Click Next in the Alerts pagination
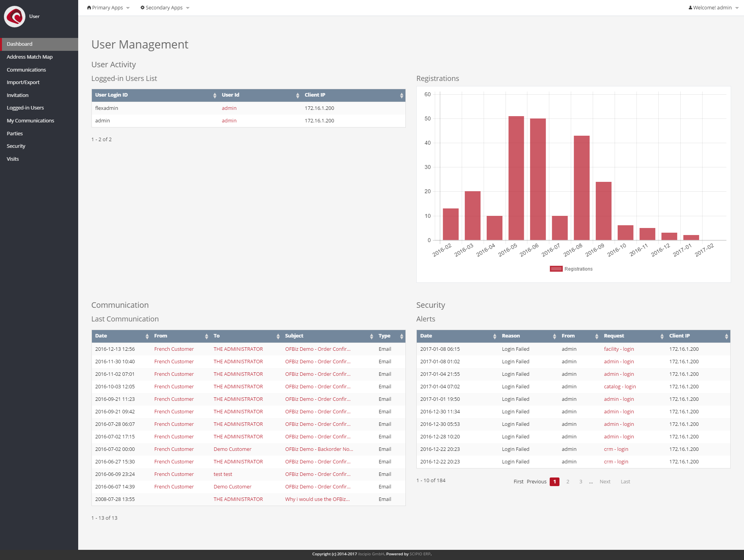This screenshot has width=744, height=560. click(x=604, y=481)
